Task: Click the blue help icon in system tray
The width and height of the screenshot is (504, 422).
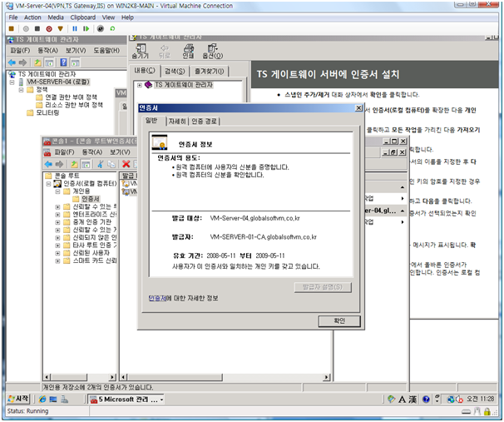Action: [426, 400]
